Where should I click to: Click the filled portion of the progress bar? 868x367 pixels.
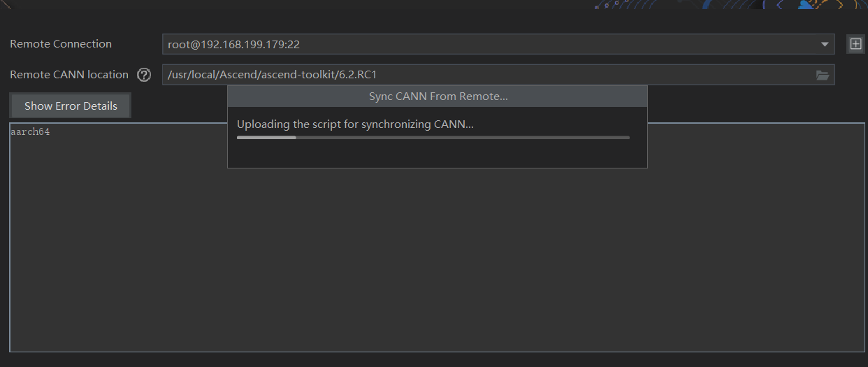266,138
